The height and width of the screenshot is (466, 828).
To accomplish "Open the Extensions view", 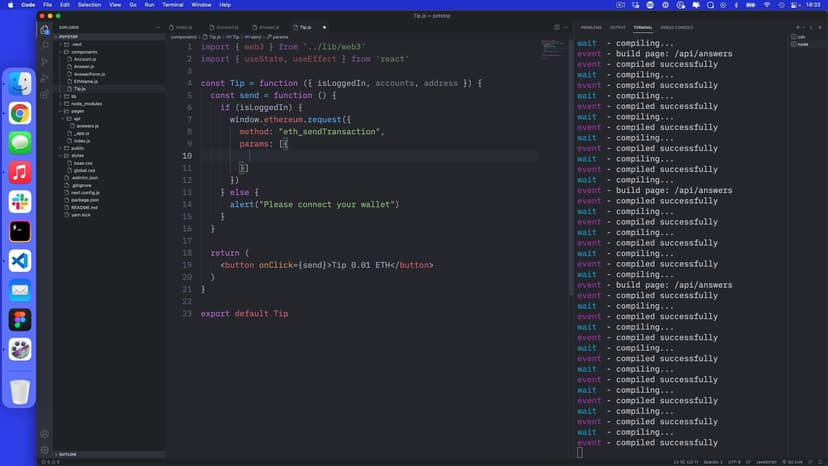I will coord(45,94).
